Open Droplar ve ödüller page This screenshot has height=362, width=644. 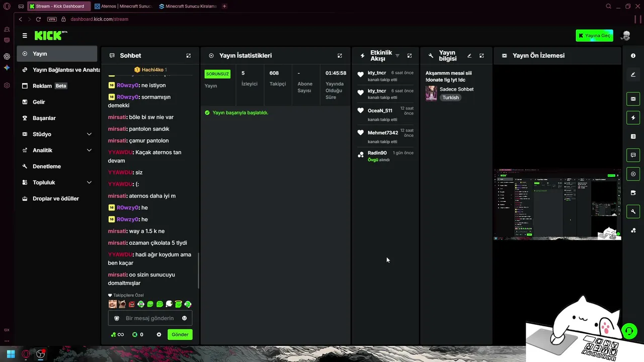coord(57,199)
